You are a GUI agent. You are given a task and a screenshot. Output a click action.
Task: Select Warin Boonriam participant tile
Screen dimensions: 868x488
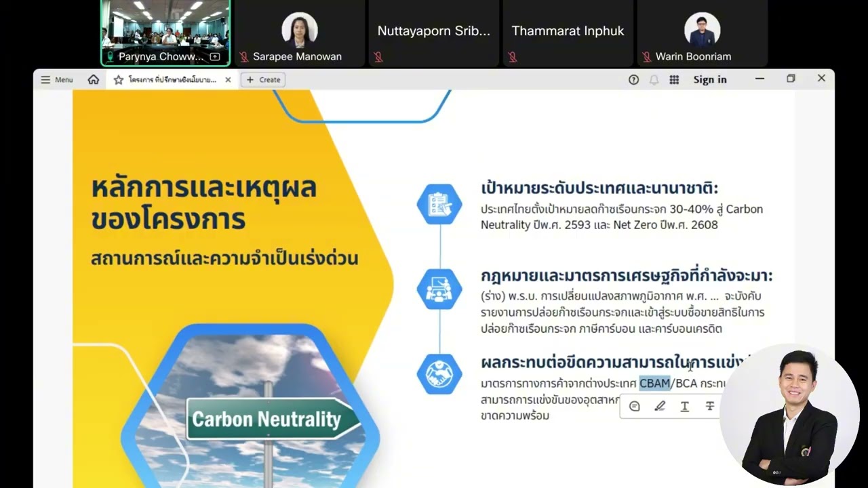702,33
